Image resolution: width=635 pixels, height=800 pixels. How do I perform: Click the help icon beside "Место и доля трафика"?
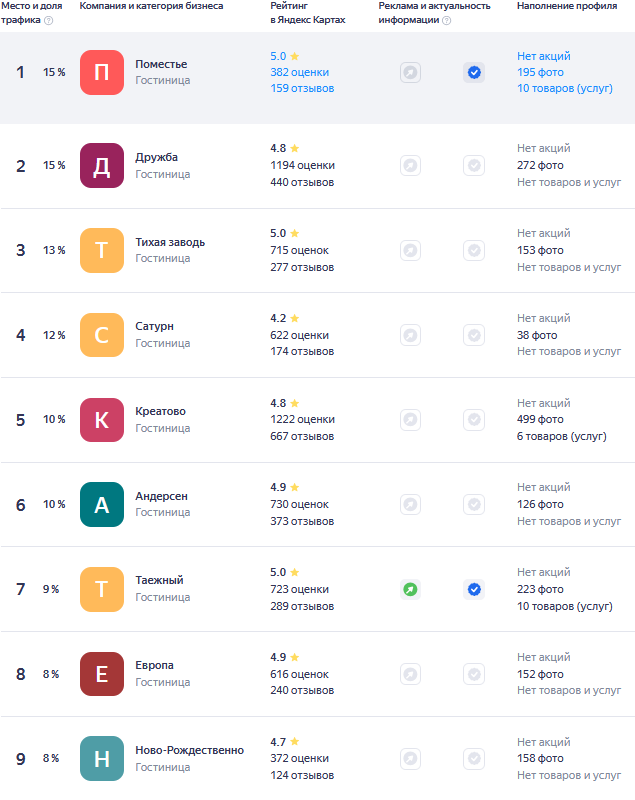click(49, 20)
